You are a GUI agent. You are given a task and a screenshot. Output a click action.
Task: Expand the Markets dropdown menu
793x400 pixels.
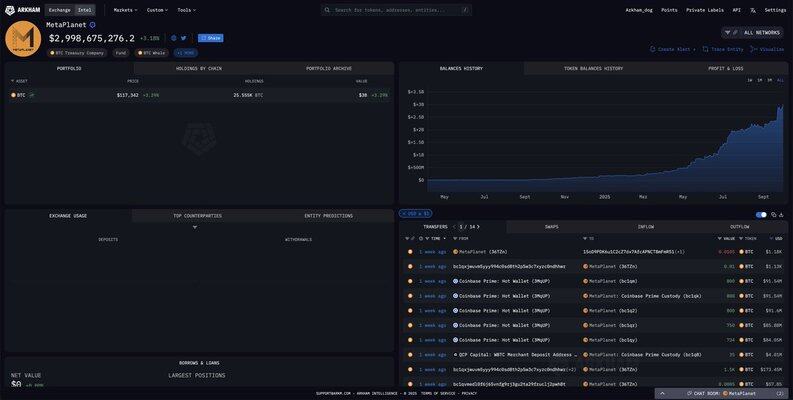tap(124, 9)
